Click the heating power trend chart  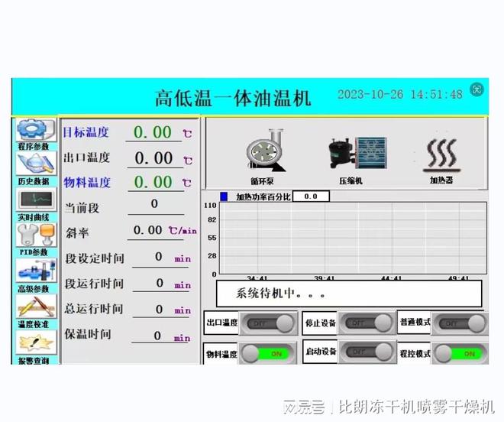coord(353,239)
